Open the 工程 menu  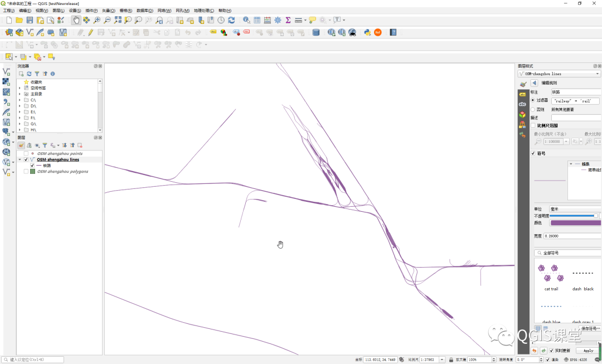coord(9,11)
